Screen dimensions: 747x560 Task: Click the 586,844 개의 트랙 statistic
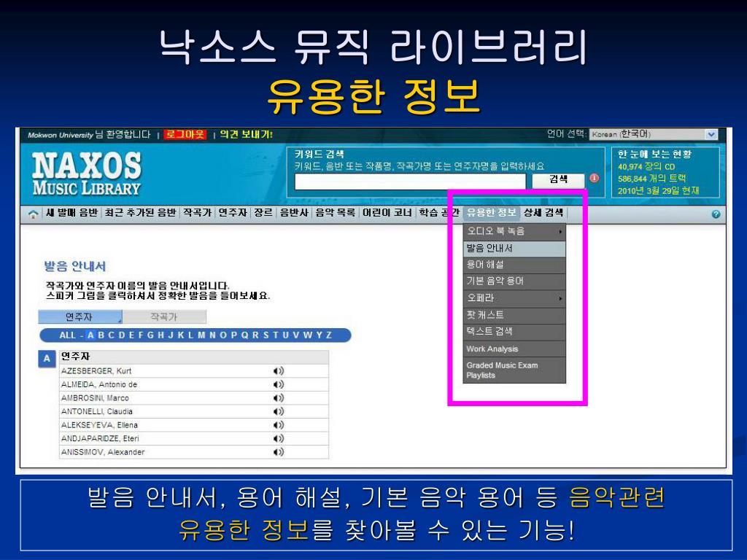pyautogui.click(x=651, y=179)
